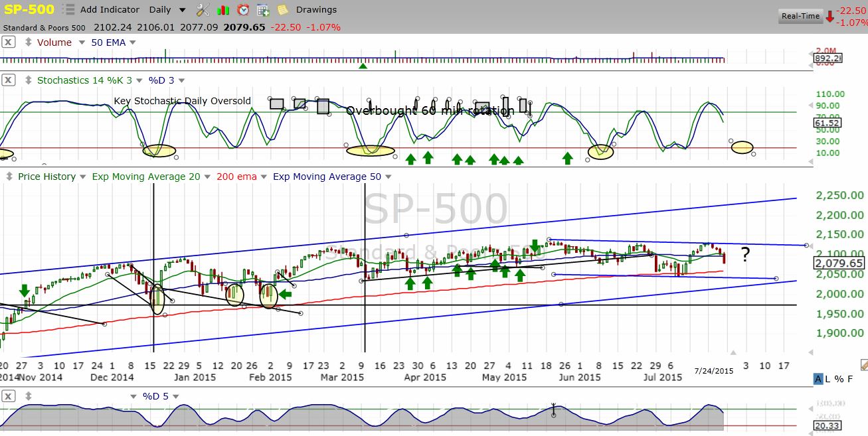The width and height of the screenshot is (868, 436).
Task: Click the ruler icon at right edge
Action: tap(863, 364)
